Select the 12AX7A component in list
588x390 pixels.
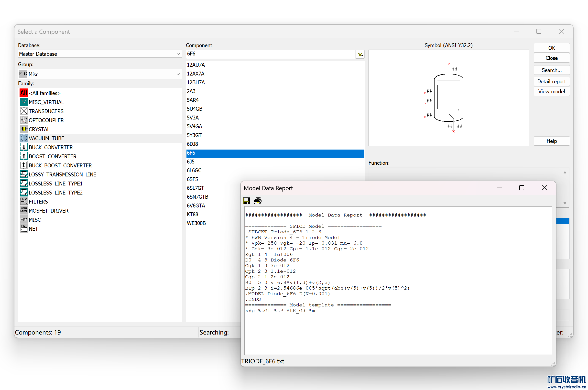[x=196, y=74]
